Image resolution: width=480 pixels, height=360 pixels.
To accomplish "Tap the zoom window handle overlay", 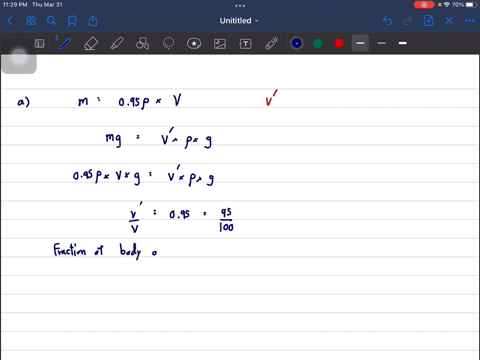I will (x=19, y=58).
